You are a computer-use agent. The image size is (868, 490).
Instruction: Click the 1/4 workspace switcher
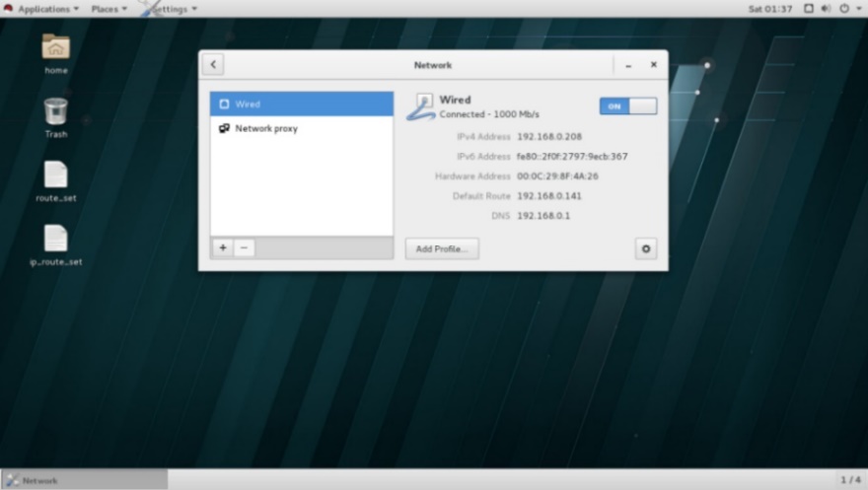coord(849,480)
